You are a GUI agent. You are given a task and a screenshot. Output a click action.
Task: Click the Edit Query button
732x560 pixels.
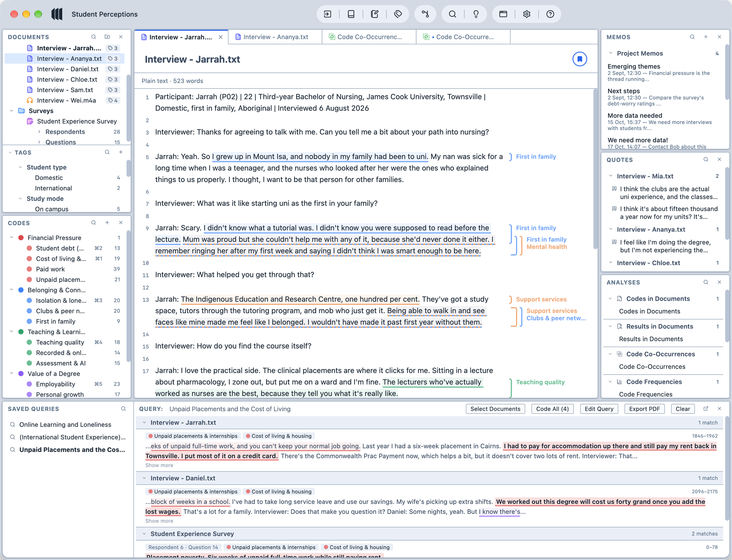[599, 409]
